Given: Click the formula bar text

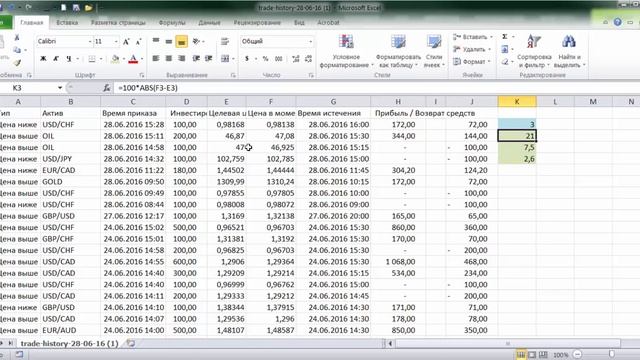Looking at the screenshot, I should coord(148,88).
